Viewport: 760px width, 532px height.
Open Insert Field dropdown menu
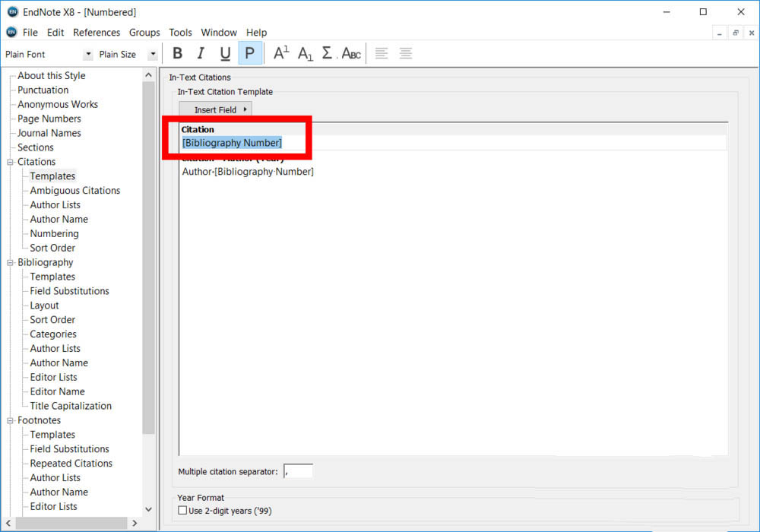pyautogui.click(x=215, y=109)
